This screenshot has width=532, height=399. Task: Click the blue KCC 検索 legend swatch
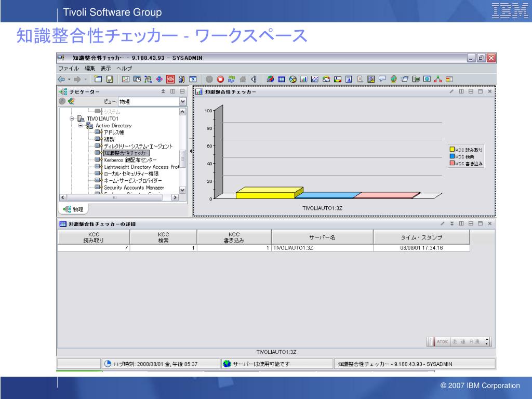click(x=452, y=156)
